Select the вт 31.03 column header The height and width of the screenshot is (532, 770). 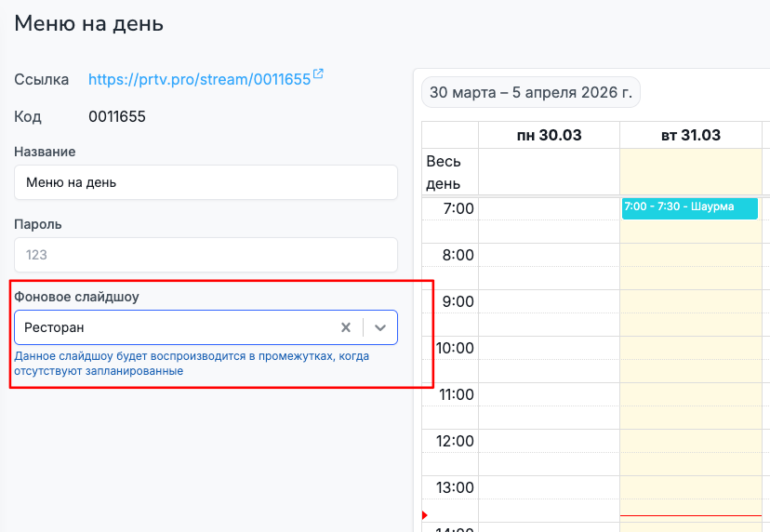point(690,135)
